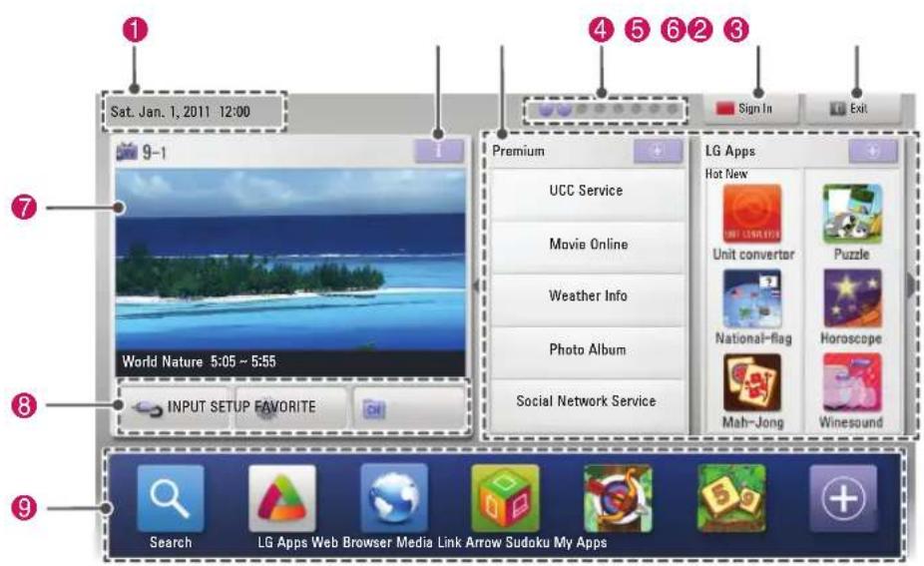Screen dimensions: 924x566
Task: Show previous page with the left arrow
Action: (x=476, y=285)
